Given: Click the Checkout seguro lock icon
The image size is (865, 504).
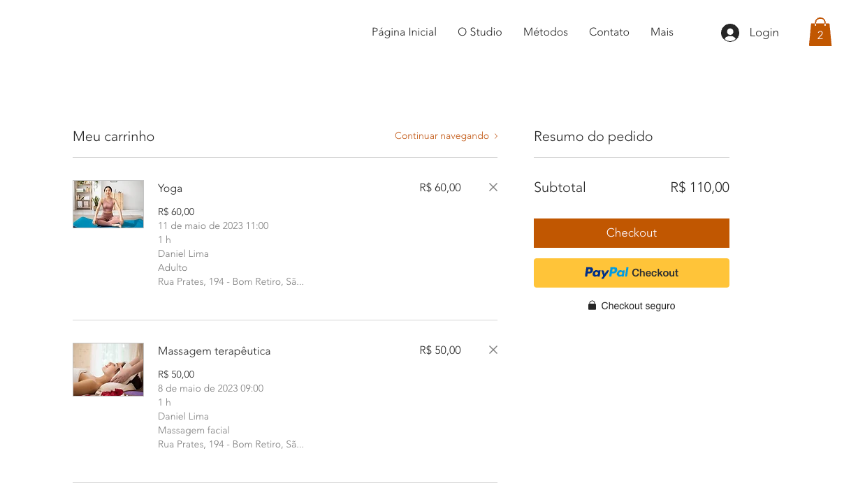Looking at the screenshot, I should tap(592, 306).
